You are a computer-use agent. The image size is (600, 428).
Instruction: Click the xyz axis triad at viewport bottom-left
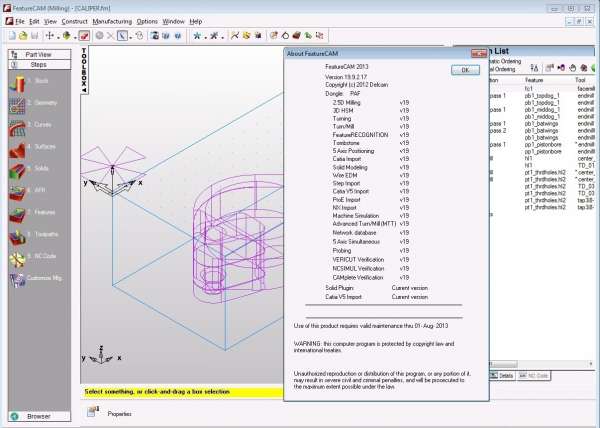click(x=101, y=356)
